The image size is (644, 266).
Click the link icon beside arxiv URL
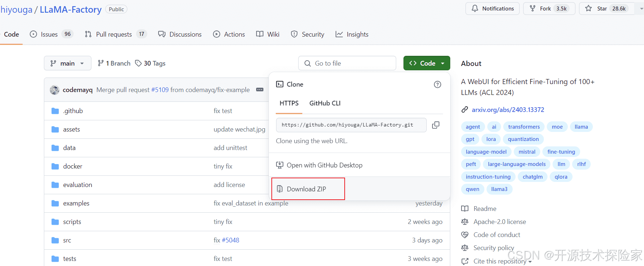click(x=465, y=110)
